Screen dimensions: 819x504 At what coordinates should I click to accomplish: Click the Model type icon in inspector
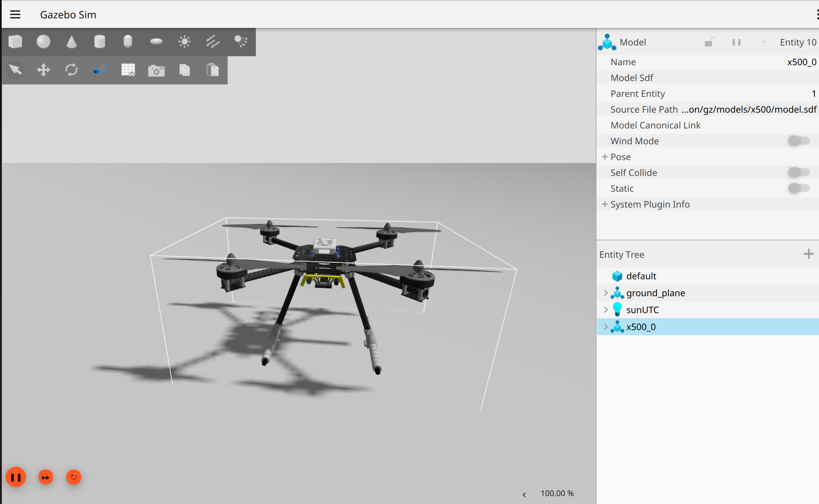coord(607,42)
